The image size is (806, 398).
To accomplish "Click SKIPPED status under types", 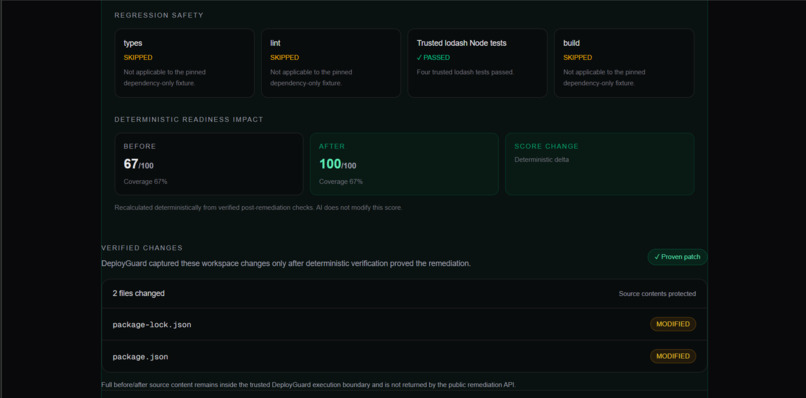I will pos(138,58).
